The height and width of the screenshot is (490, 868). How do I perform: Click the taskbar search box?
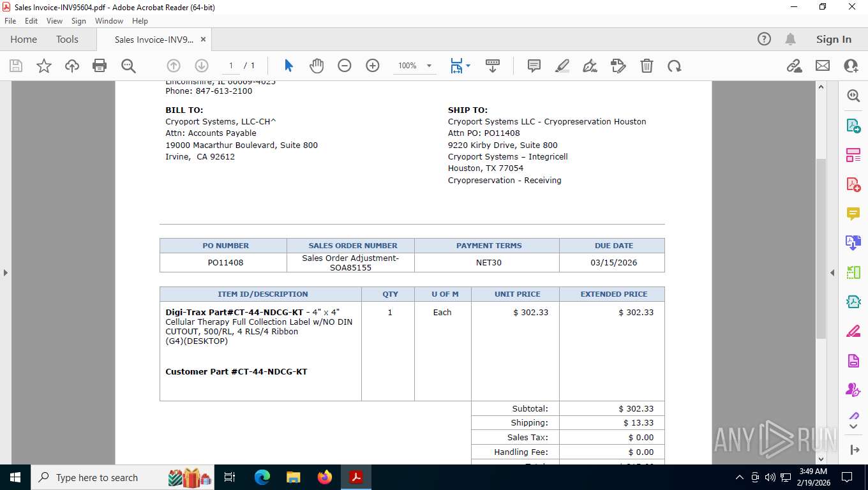point(124,477)
